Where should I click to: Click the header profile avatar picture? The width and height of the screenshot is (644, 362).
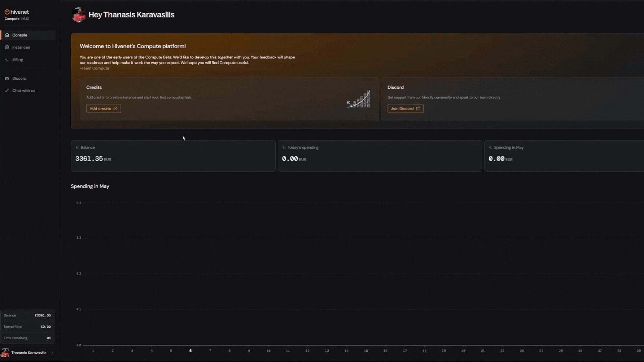coord(78,15)
